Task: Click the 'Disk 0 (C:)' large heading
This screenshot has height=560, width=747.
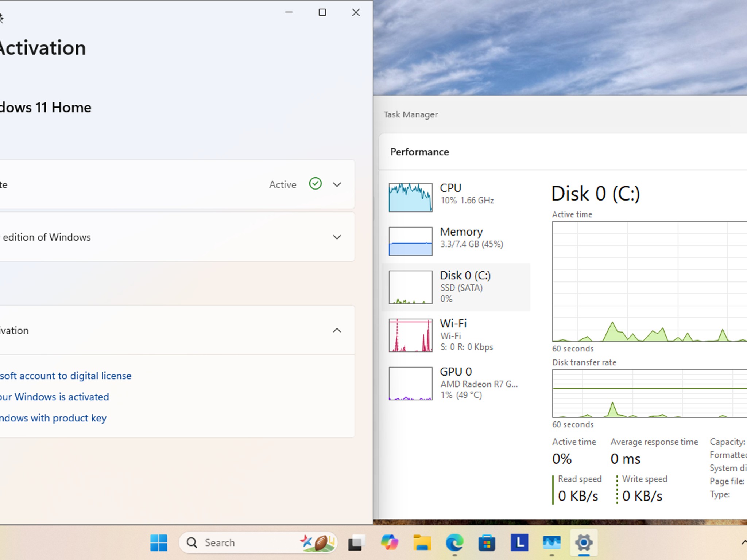Action: coord(596,194)
